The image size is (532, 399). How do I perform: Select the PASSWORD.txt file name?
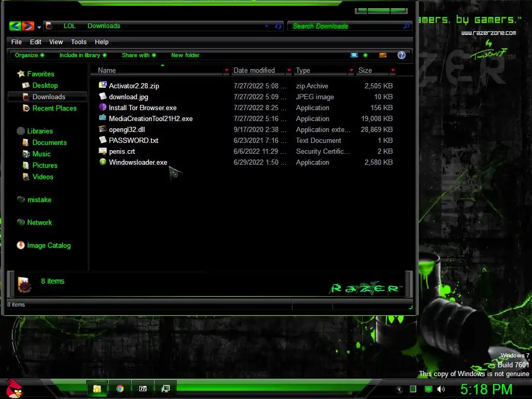(134, 140)
